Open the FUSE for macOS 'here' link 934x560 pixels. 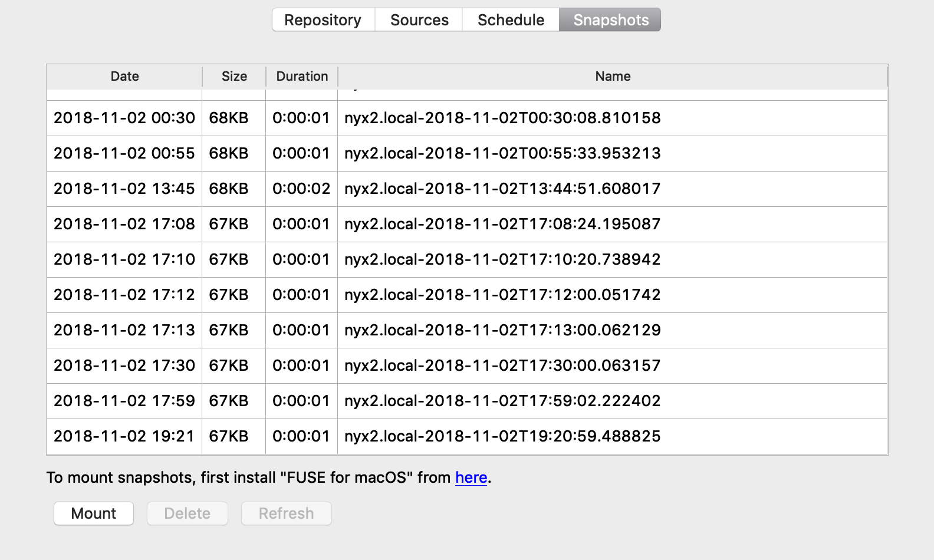tap(471, 477)
